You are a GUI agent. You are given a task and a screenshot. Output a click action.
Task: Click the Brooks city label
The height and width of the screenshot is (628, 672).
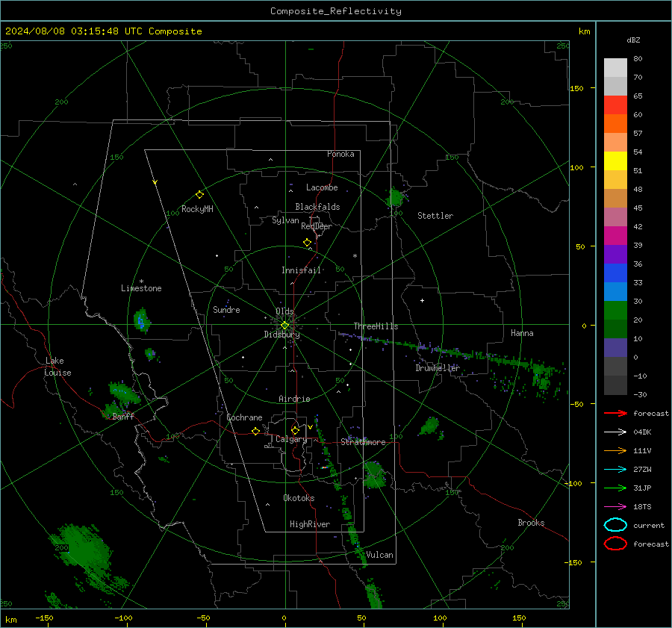531,523
